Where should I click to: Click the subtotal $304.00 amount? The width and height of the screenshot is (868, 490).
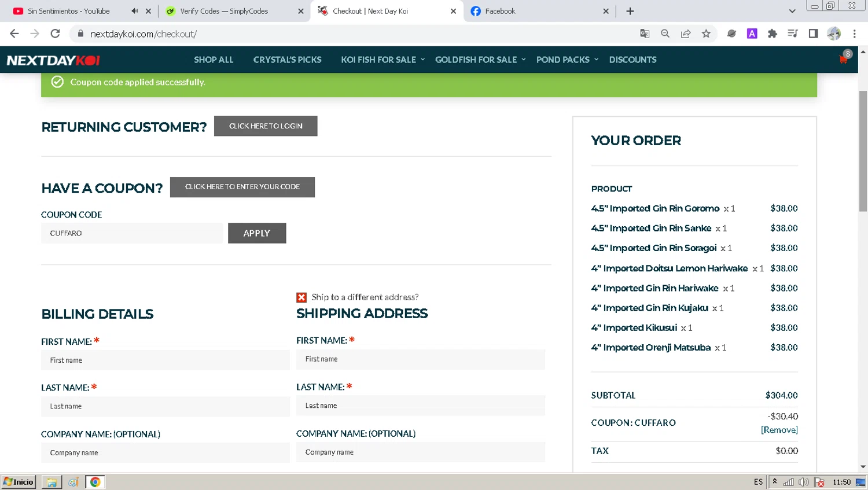[781, 395]
